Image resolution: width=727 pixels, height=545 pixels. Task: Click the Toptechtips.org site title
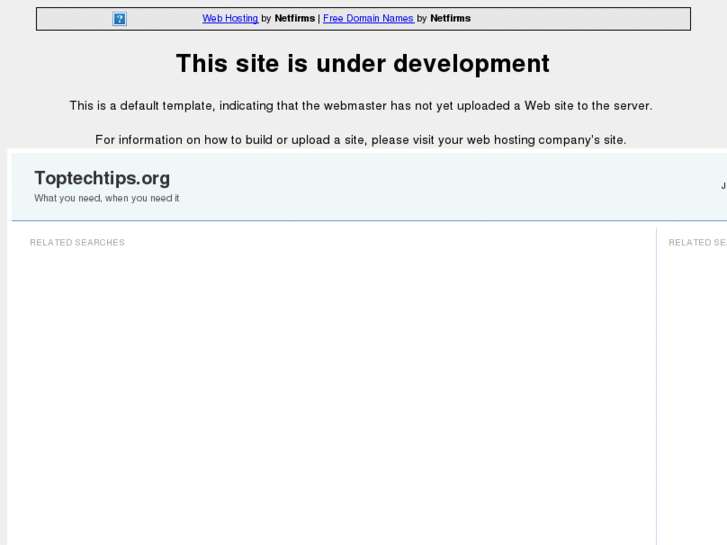(x=102, y=178)
